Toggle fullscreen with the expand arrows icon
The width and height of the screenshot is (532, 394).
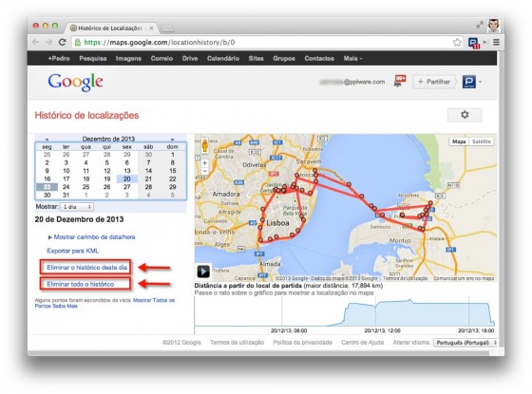(480, 25)
